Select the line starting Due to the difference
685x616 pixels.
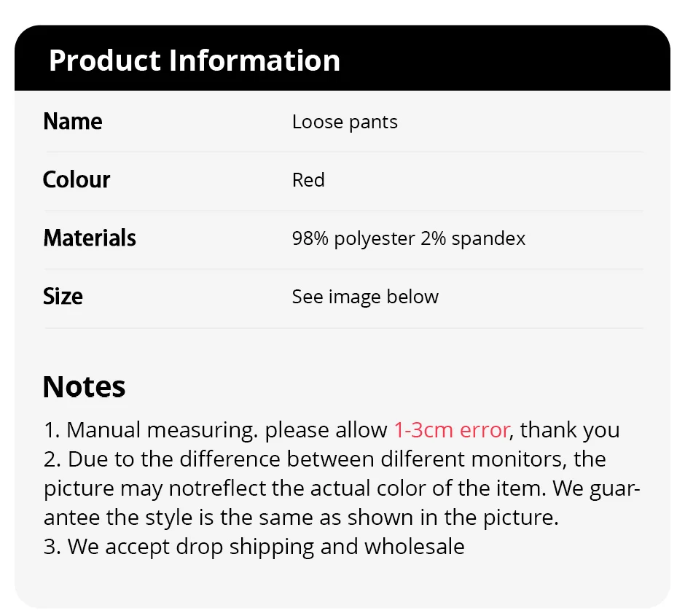(x=324, y=459)
